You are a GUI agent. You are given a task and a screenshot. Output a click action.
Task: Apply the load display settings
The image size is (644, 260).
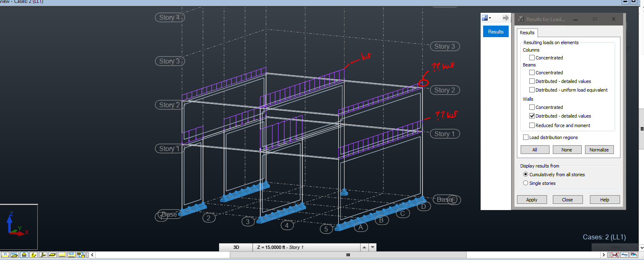(532, 199)
